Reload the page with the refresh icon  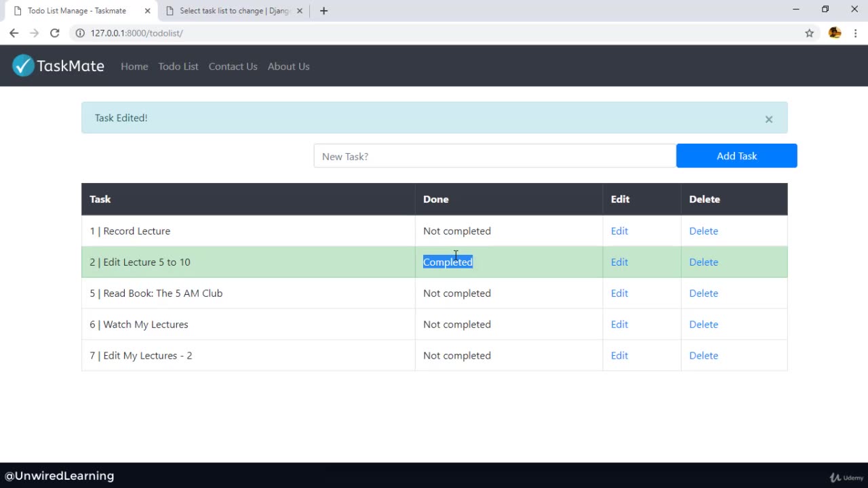55,33
